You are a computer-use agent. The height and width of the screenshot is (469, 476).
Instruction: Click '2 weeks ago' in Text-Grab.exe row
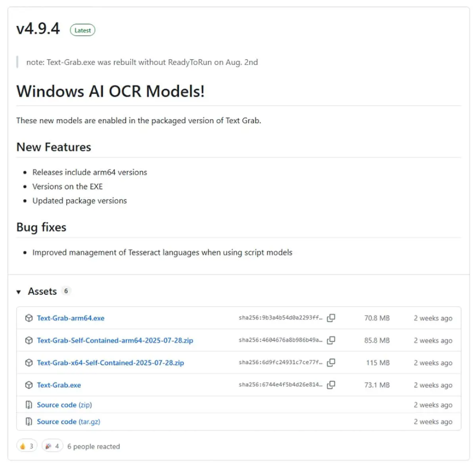pos(433,385)
